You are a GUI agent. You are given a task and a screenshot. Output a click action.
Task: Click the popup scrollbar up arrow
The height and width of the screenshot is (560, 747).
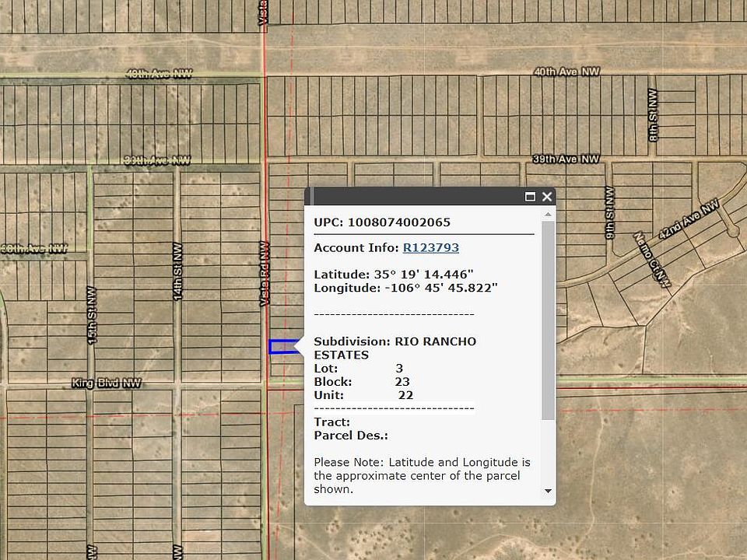(x=548, y=214)
